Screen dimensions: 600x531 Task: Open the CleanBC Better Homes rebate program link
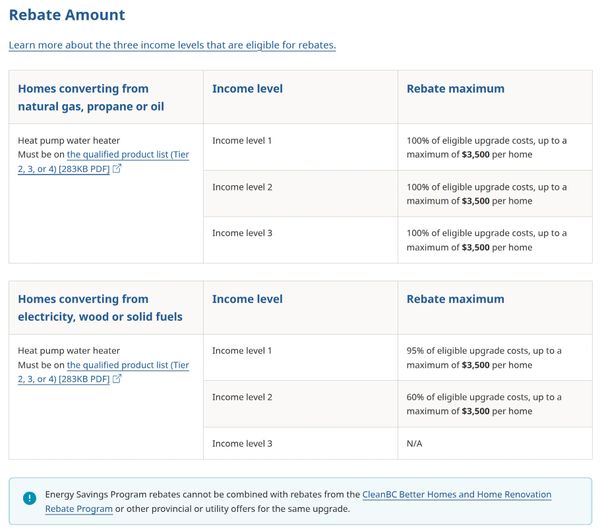(x=456, y=495)
